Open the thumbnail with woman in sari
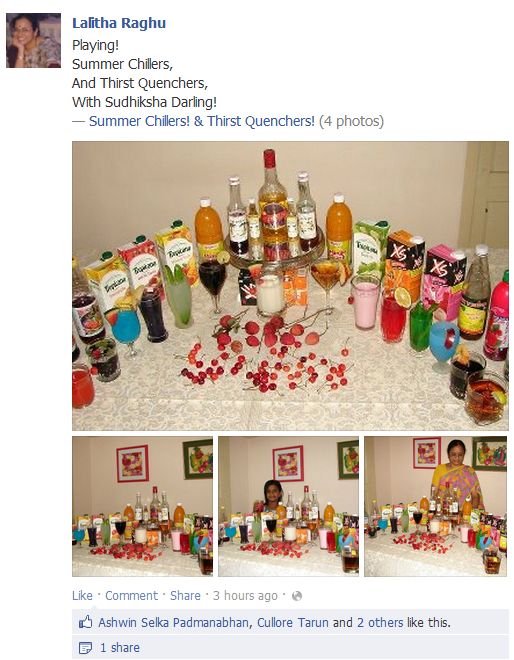 tap(435, 506)
